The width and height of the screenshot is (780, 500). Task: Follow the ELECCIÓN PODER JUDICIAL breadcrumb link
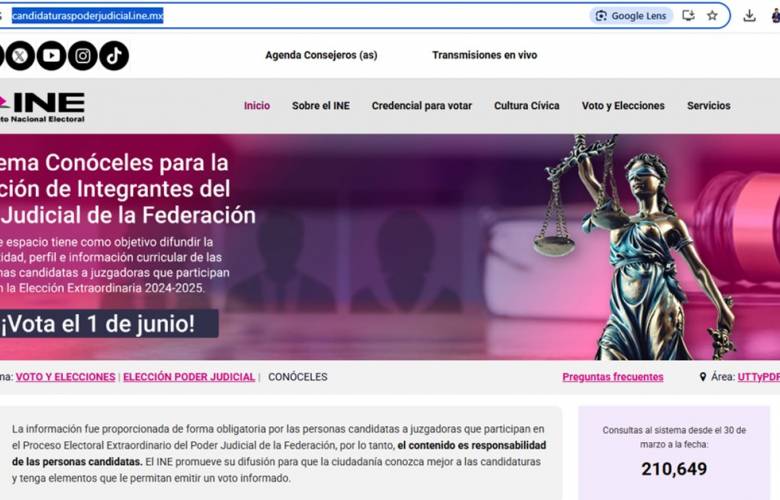tap(189, 377)
